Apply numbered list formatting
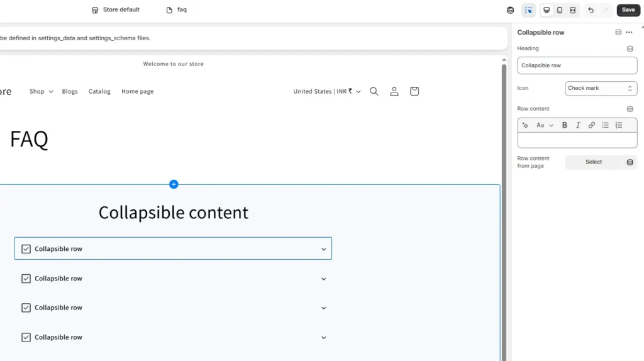The height and width of the screenshot is (361, 644). coord(619,125)
